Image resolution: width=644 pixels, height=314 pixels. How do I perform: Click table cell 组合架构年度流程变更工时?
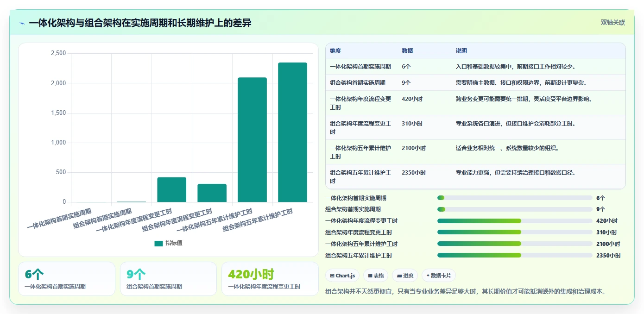click(360, 128)
